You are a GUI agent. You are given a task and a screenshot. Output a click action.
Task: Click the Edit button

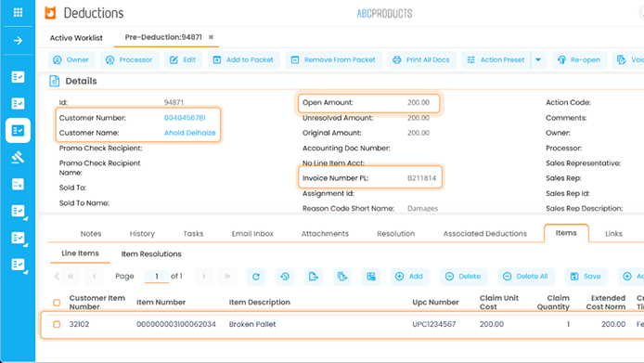click(183, 59)
